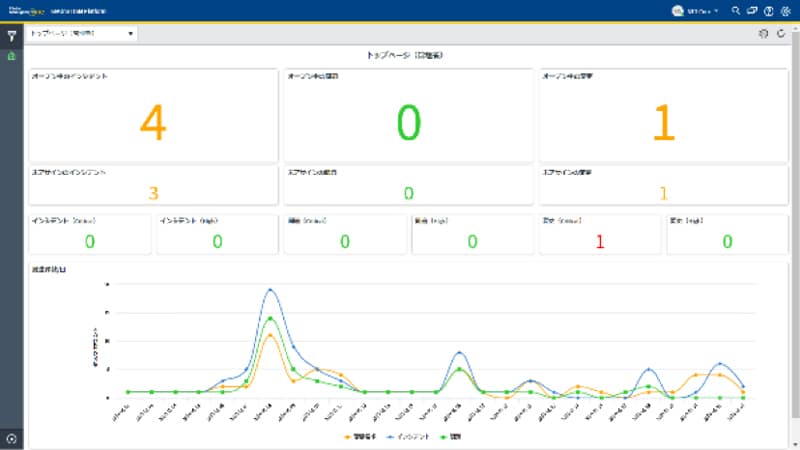Open the top page dashboard dropdown
The height and width of the screenshot is (450, 800).
pyautogui.click(x=82, y=33)
